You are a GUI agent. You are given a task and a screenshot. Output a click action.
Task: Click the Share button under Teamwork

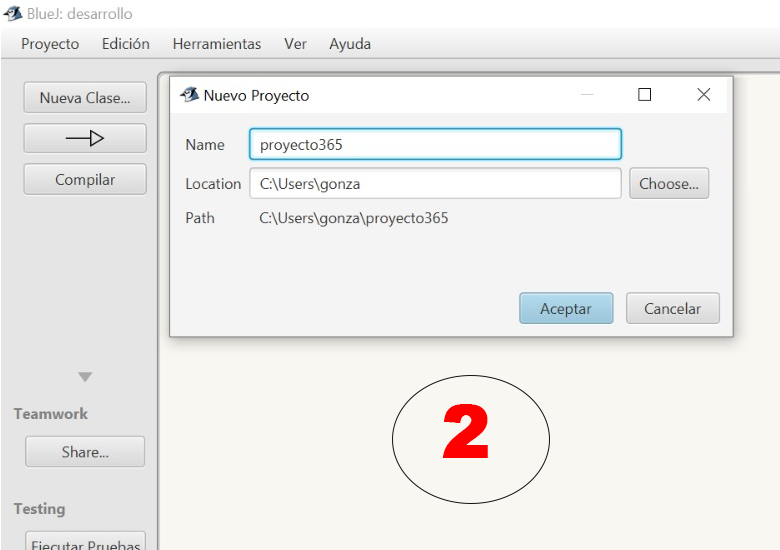[85, 452]
